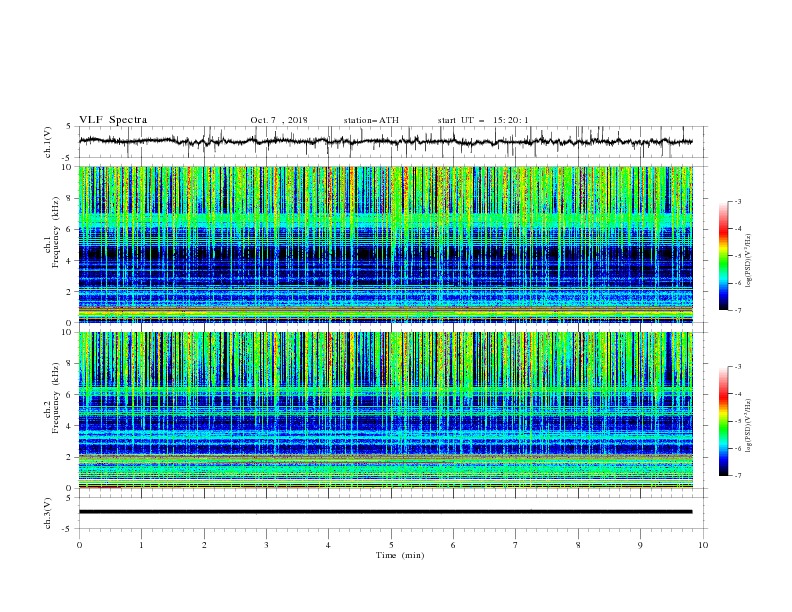Click the "VLF Spectra" title text
Image resolution: width=792 pixels, height=612 pixels.
113,120
